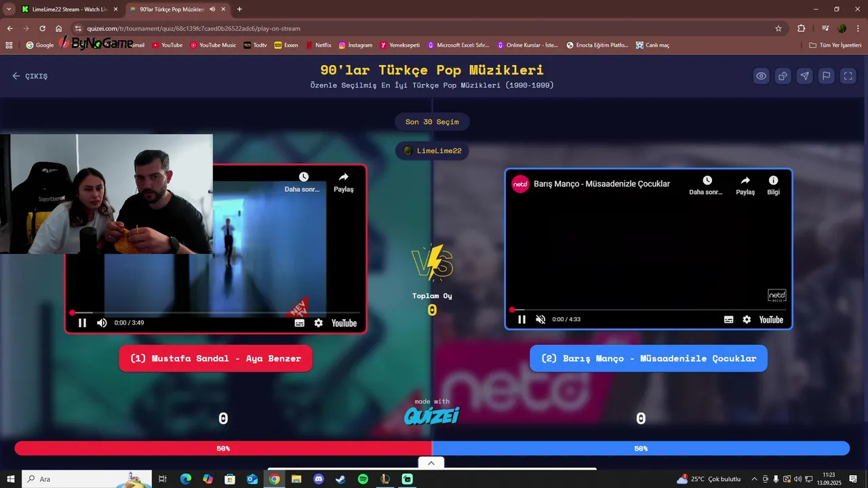Seek on the right video progress bar
The height and width of the screenshot is (488, 868).
coord(648,310)
